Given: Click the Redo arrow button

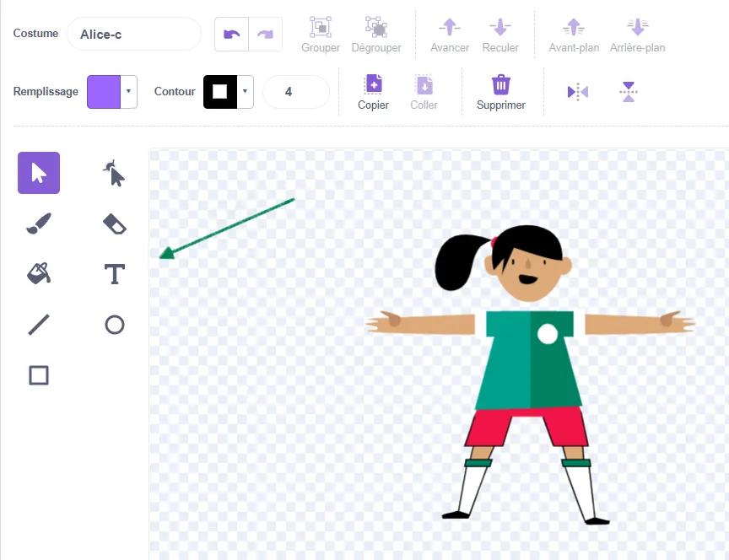Looking at the screenshot, I should [265, 34].
